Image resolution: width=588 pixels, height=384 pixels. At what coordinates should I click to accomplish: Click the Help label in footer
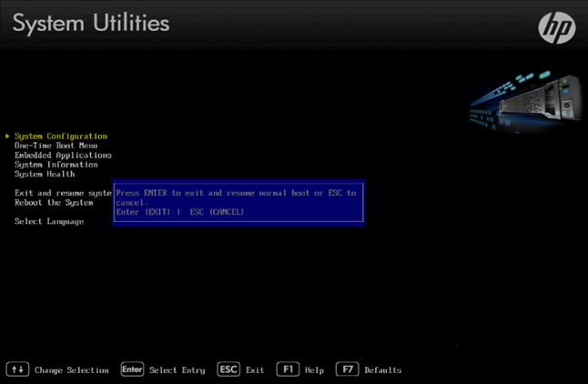(x=314, y=370)
